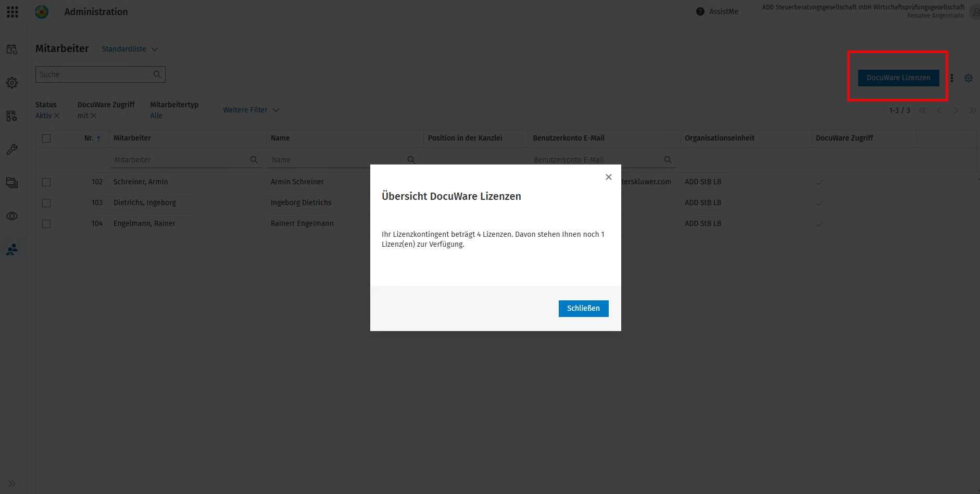The height and width of the screenshot is (494, 980).
Task: Click the DocuWare Zugriff column header
Action: tap(845, 138)
